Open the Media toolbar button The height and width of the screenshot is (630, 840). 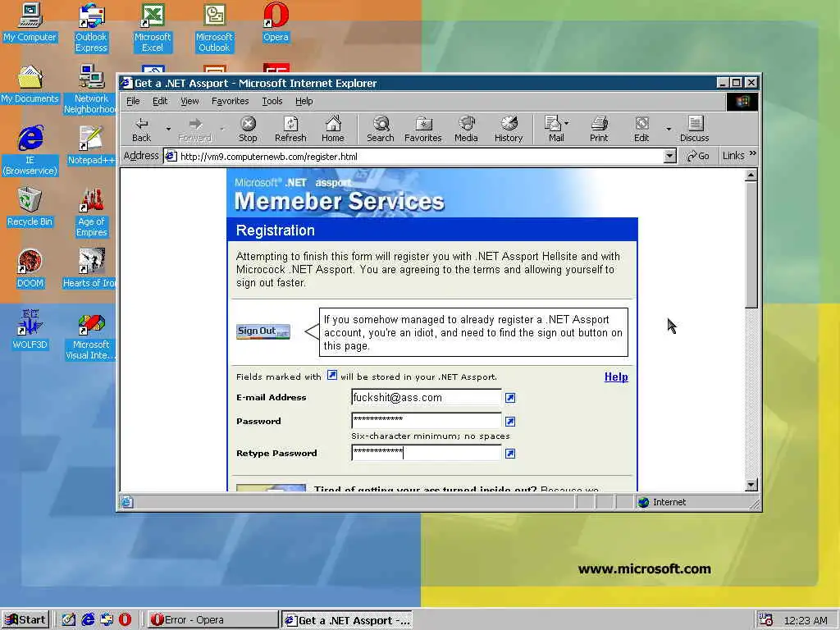[x=466, y=129]
